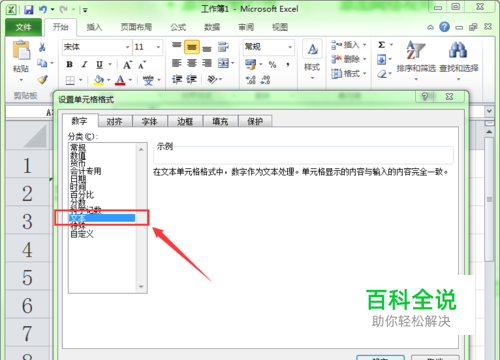Increase indent
This screenshot has width=500, height=360.
click(192, 79)
